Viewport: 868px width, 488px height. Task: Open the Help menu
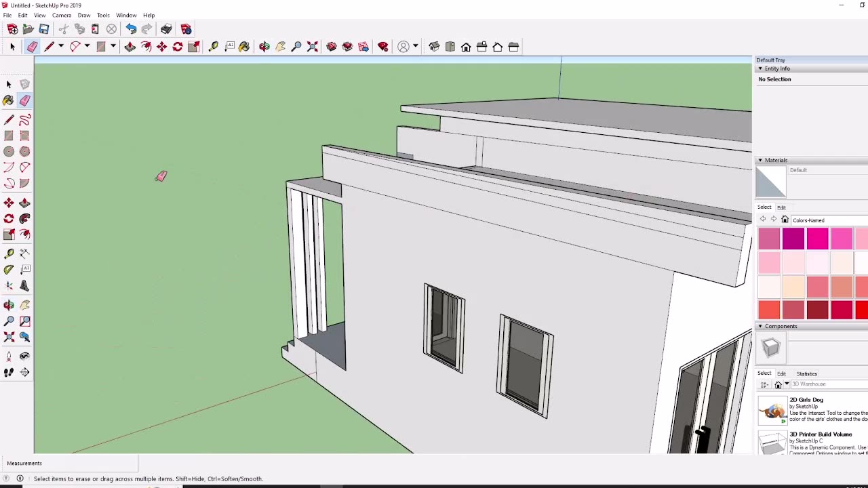[x=149, y=15]
